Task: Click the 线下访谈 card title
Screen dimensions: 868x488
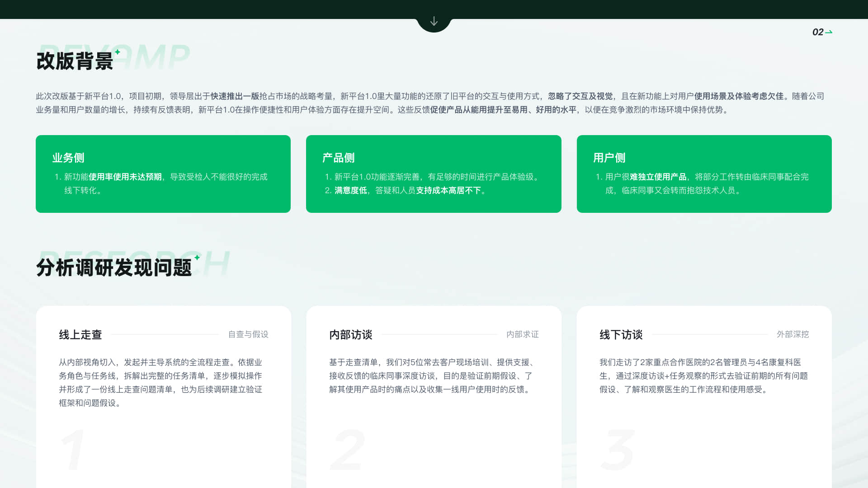Action: click(621, 335)
